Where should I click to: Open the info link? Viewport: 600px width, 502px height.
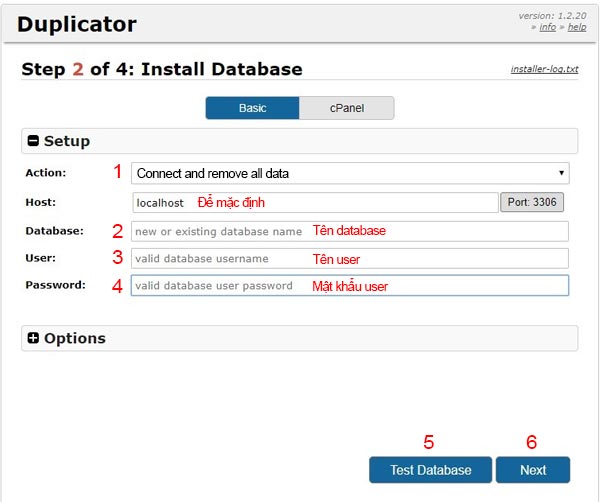coord(548,27)
